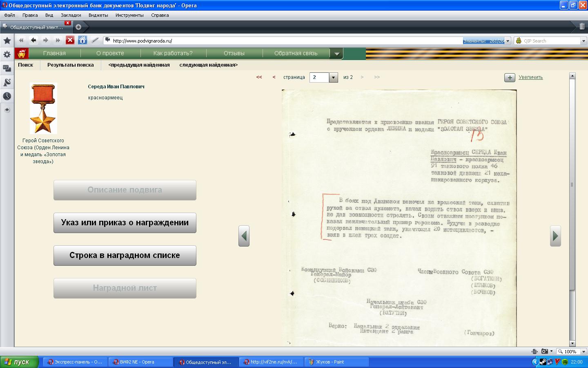
Task: Go back with the Back arrow
Action: (x=33, y=40)
